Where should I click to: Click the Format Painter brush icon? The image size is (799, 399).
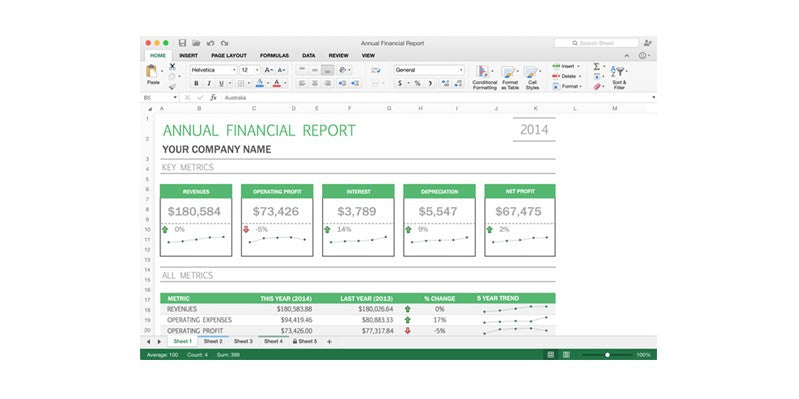[172, 87]
